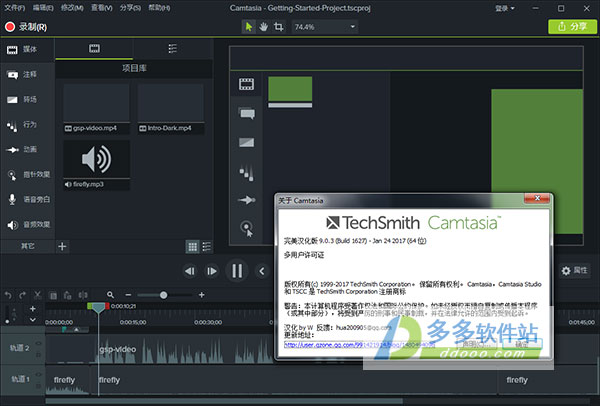Image resolution: width=600 pixels, height=406 pixels.
Task: Click the timeline zoom slider handle
Action: click(163, 295)
